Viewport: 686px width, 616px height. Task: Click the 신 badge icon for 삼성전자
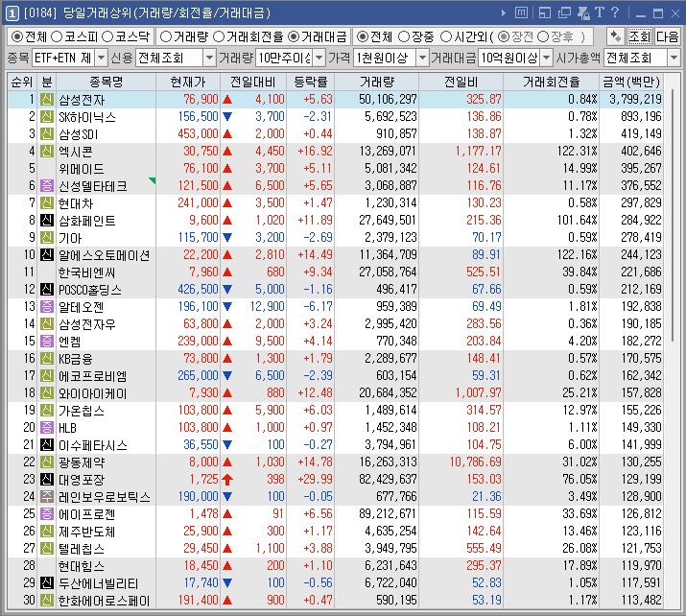click(x=47, y=100)
